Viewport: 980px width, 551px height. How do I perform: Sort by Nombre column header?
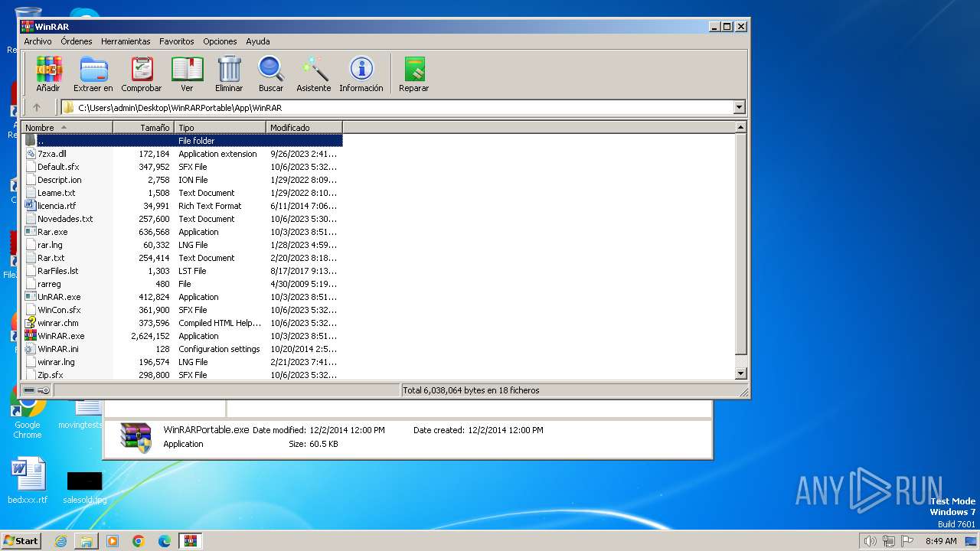coord(67,128)
